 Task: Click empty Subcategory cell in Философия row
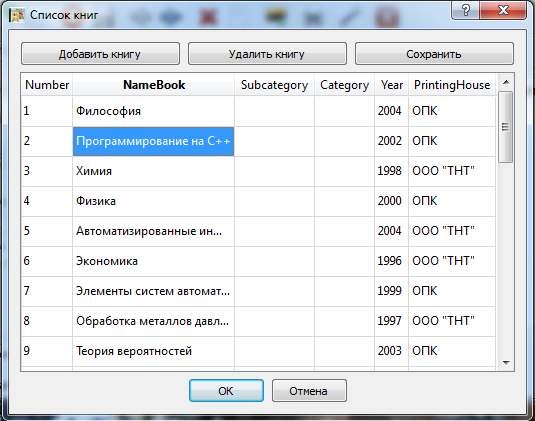pos(274,111)
